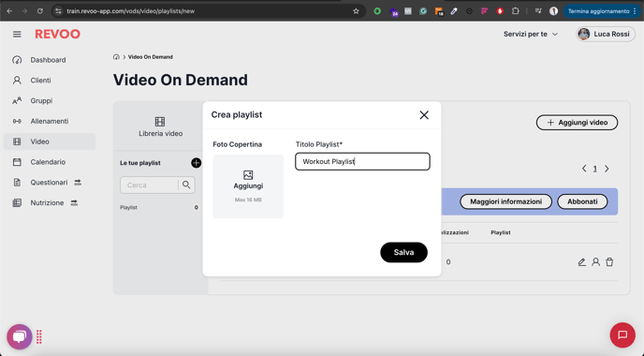Viewport: 644px width, 356px height.
Task: Click the Aggiungi video button
Action: [x=577, y=123]
